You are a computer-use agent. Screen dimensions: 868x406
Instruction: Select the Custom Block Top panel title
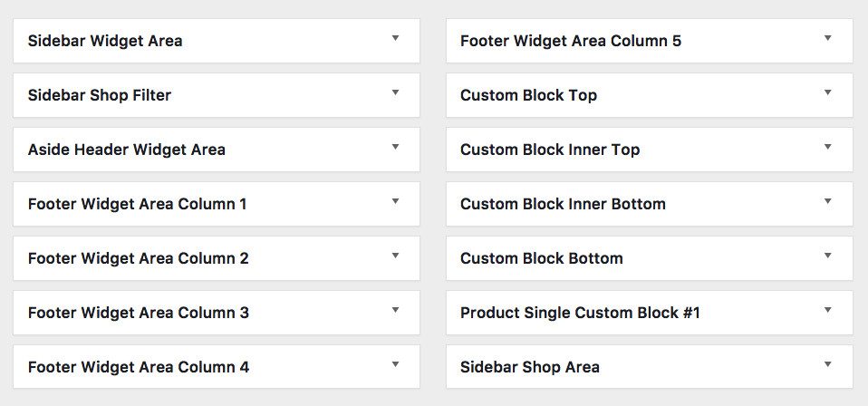[528, 95]
